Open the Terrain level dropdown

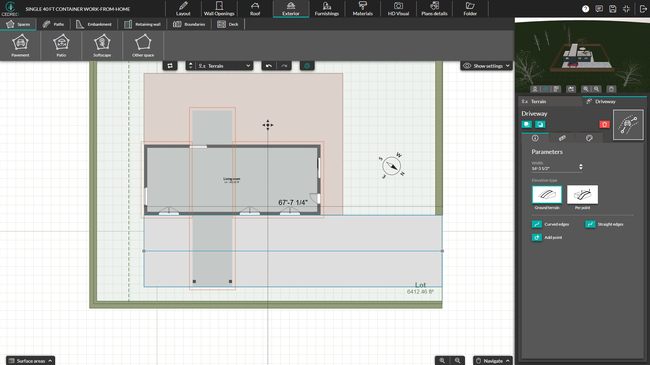click(x=219, y=66)
